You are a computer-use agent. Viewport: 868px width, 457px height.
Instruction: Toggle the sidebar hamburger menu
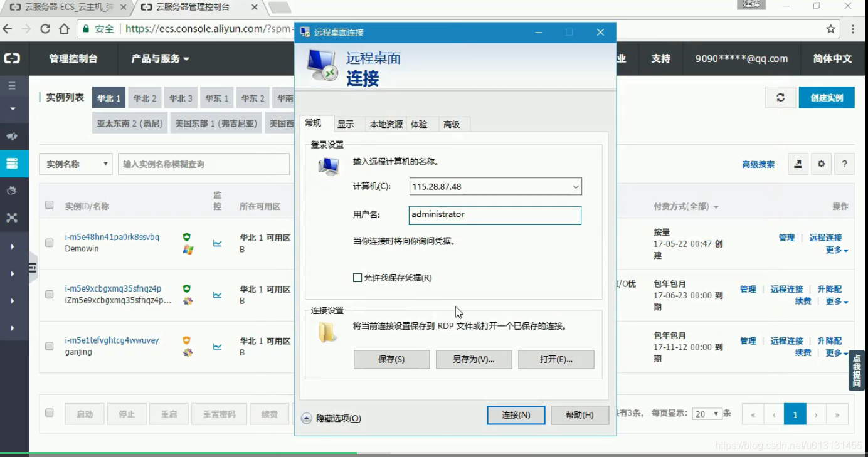[x=12, y=85]
